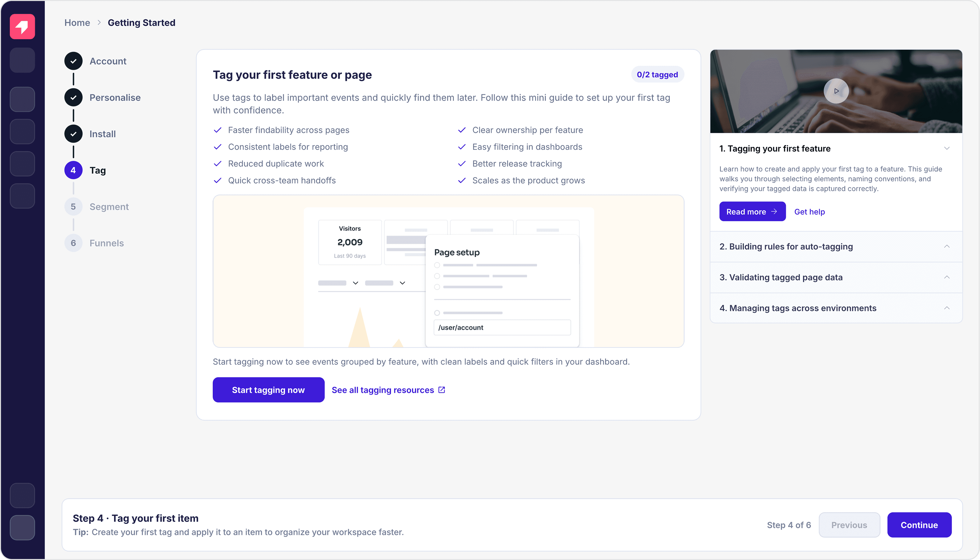Select Getting Started in the breadcrumb
Viewport: 980px width, 560px height.
(x=141, y=23)
